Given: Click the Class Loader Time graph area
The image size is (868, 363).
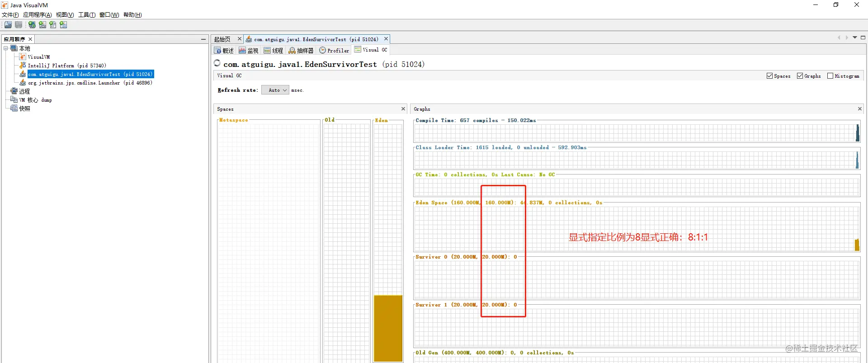Looking at the screenshot, I should [637, 160].
